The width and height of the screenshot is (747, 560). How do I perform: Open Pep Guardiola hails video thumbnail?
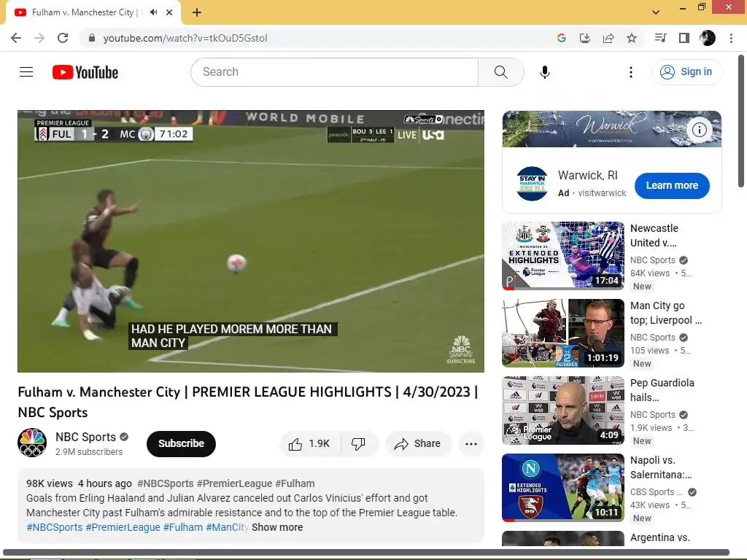pyautogui.click(x=563, y=411)
